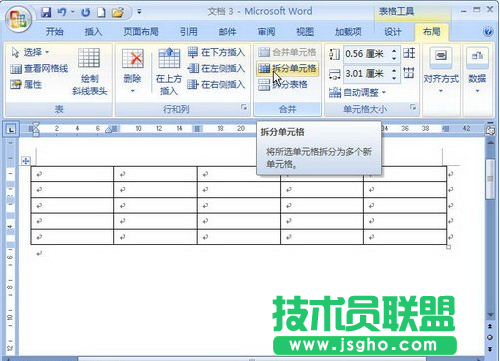Decrease column width with down spinner
This screenshot has height=361, width=500.
click(x=394, y=78)
